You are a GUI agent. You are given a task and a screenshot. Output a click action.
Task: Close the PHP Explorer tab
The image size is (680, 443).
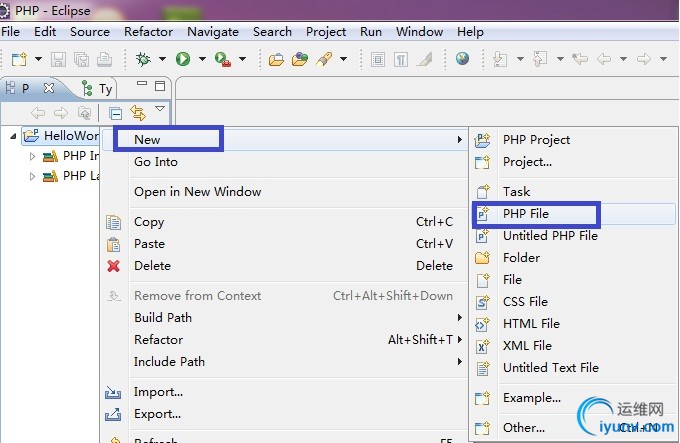(49, 88)
